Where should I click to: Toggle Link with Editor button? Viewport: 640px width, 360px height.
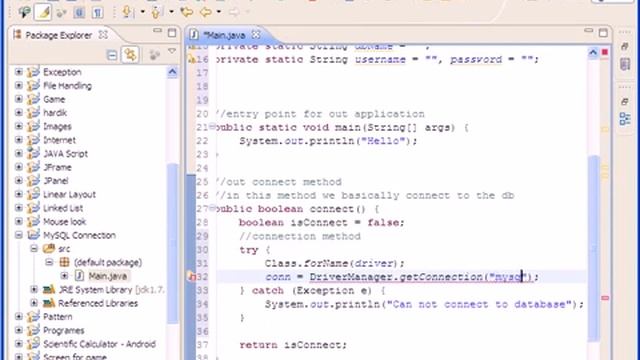click(130, 55)
